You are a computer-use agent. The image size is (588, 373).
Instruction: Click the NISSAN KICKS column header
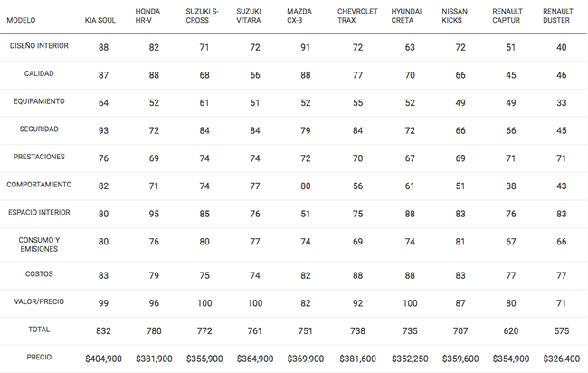click(454, 15)
